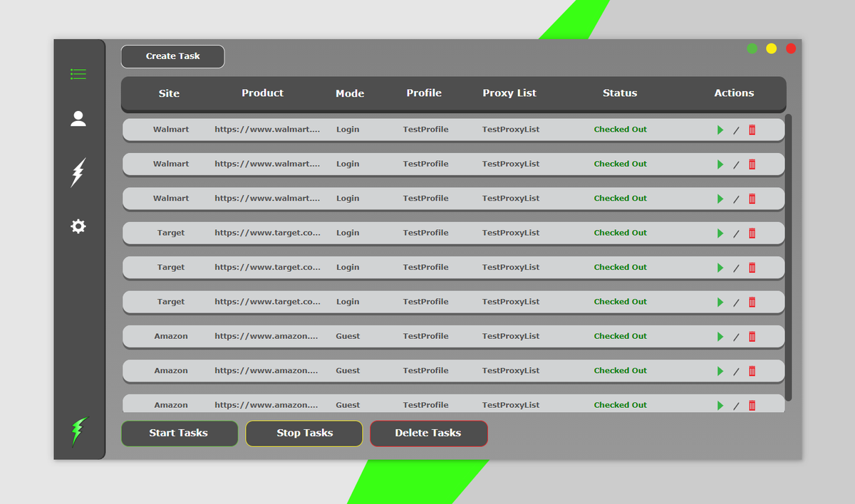This screenshot has height=504, width=855.
Task: Open the white lightning bolt sidebar page
Action: coord(78,172)
